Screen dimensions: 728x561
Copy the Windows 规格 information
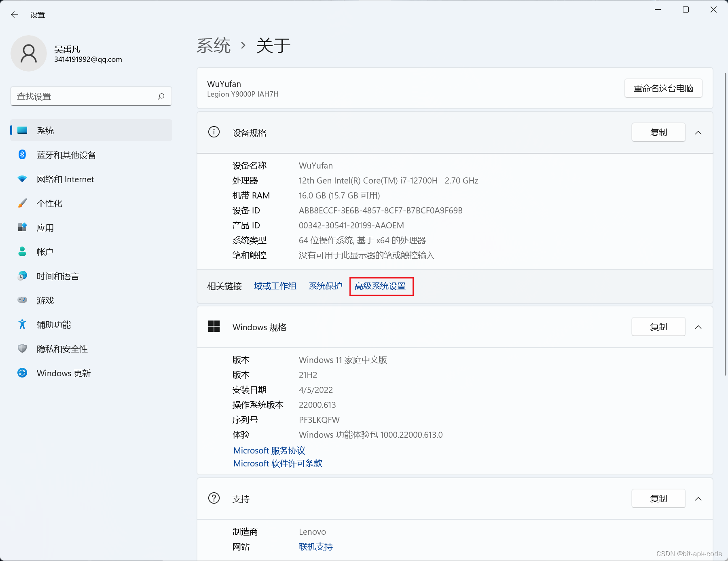pyautogui.click(x=658, y=327)
